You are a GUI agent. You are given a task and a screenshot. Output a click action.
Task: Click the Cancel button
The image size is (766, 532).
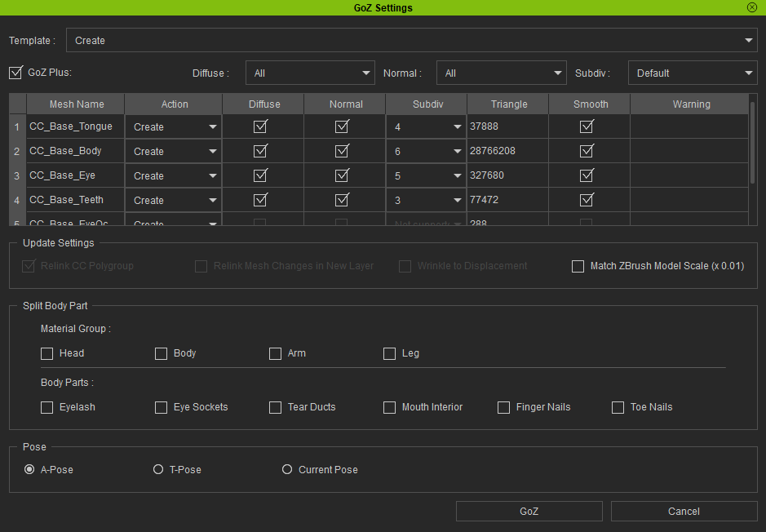(684, 511)
